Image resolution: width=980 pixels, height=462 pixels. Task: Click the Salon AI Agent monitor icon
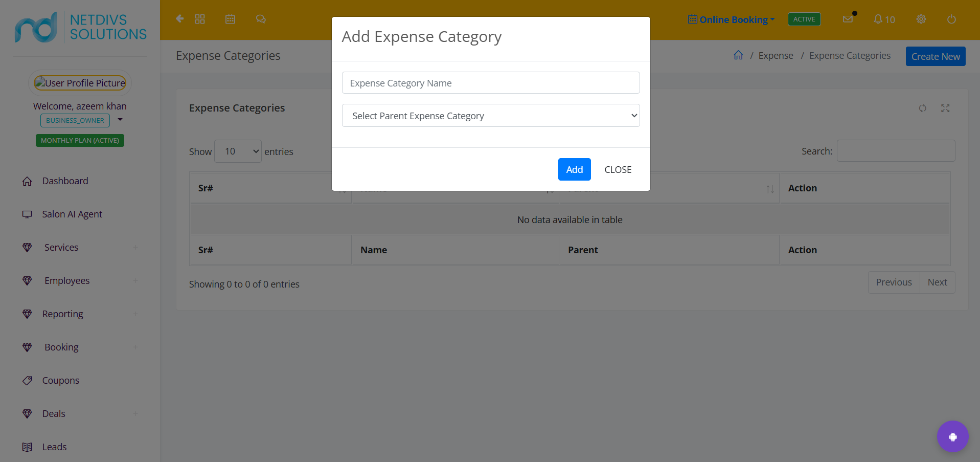coord(27,214)
